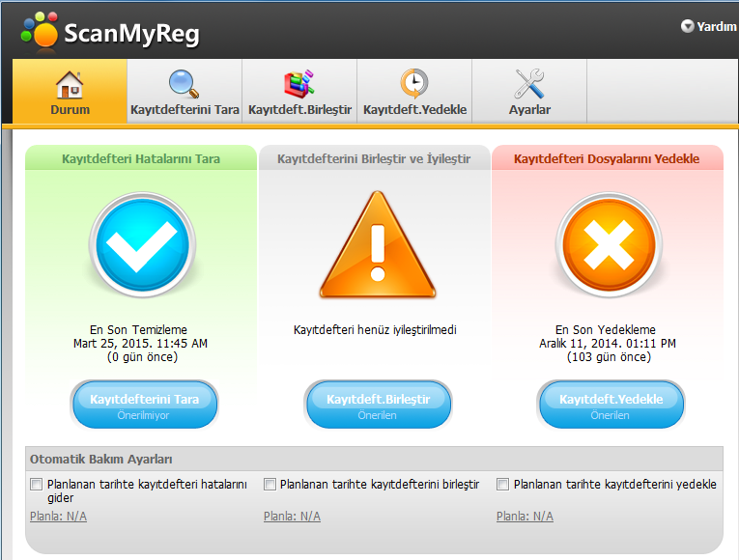Open the Planla link under yedekle option
This screenshot has width=739, height=560.
click(525, 517)
